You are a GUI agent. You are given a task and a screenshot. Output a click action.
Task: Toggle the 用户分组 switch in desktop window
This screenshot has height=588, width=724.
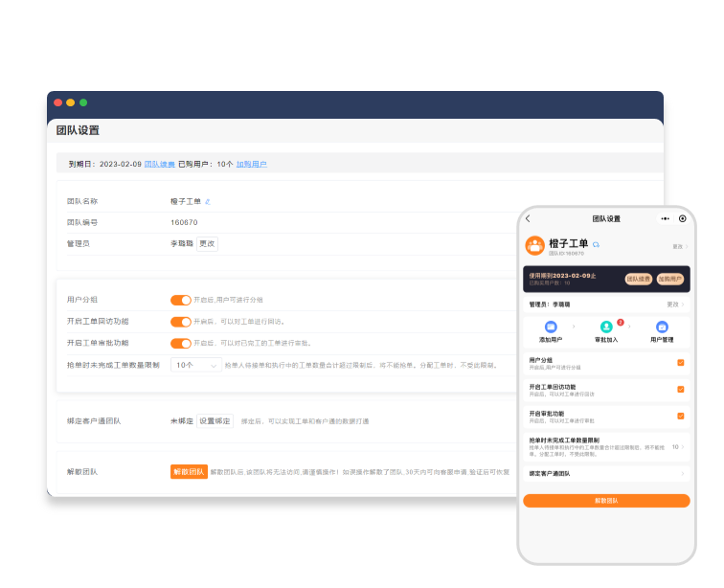pyautogui.click(x=181, y=301)
